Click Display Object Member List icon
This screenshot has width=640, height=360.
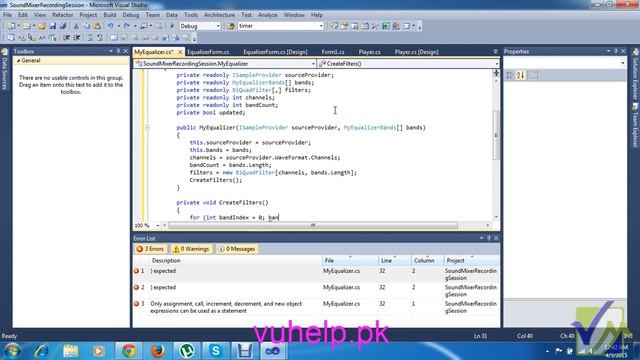11,38
